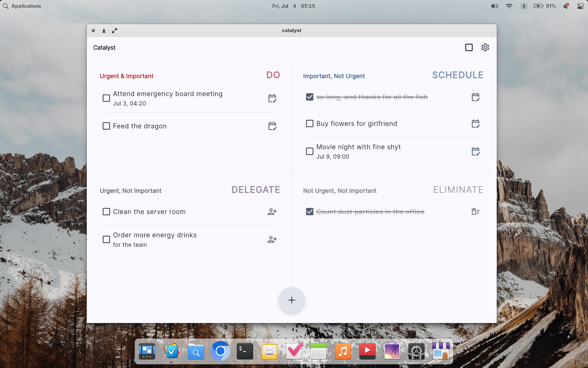Uncheck so long, and thanks for all the fish
Screen dimensions: 588x368
pos(310,97)
